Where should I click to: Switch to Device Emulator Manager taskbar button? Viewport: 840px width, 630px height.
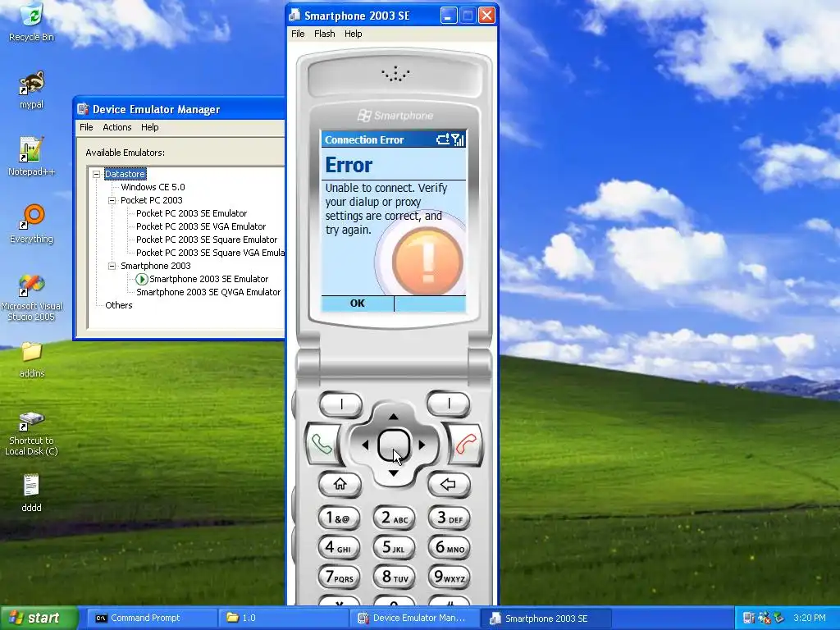pos(415,618)
